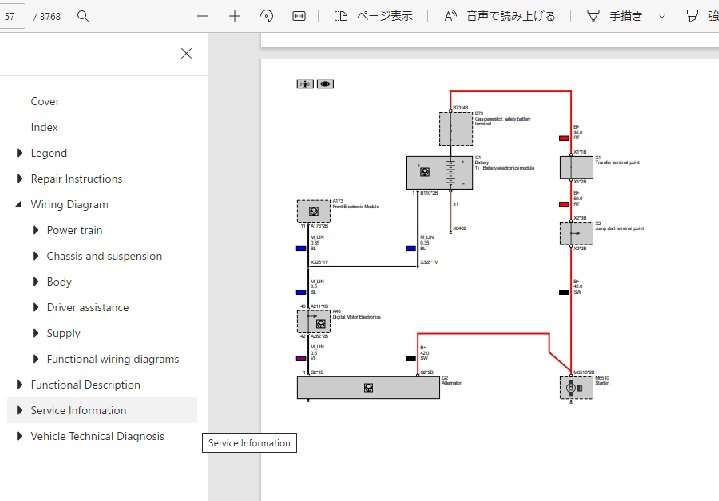Go to Functional Description bookmark
The height and width of the screenshot is (501, 719).
[85, 385]
